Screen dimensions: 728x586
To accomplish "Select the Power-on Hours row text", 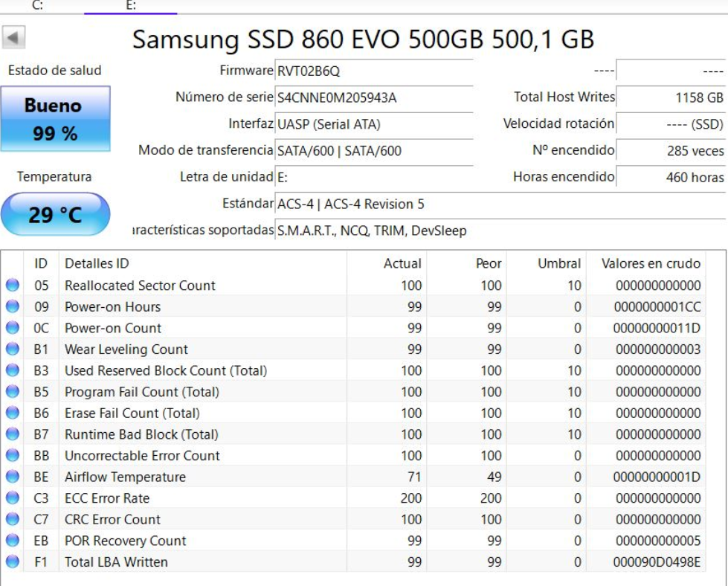I will click(x=112, y=306).
